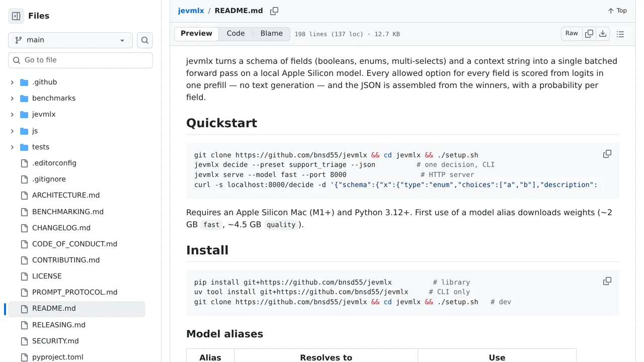The width and height of the screenshot is (644, 362).
Task: Copy the Install code block
Action: [607, 281]
